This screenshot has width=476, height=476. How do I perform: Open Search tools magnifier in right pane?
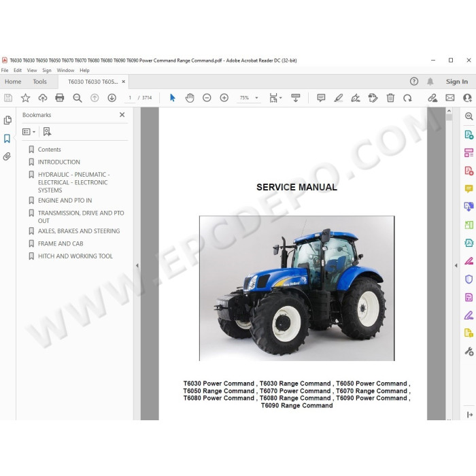coord(469,116)
